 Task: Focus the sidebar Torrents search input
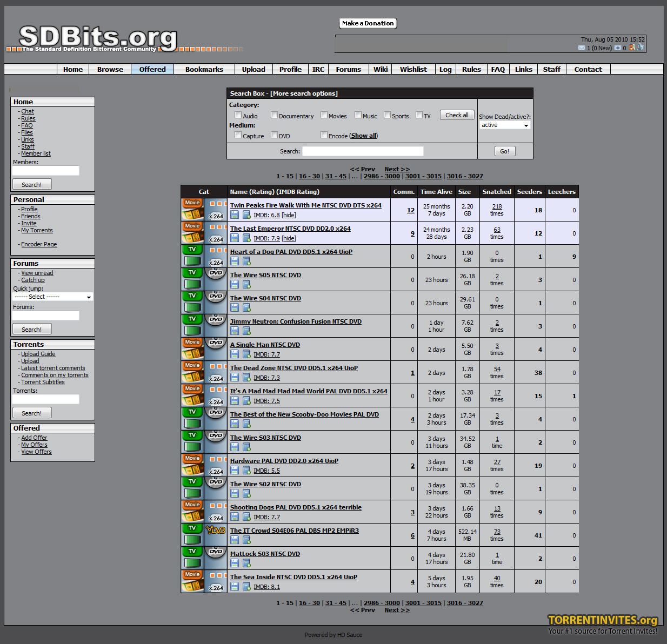click(x=46, y=399)
